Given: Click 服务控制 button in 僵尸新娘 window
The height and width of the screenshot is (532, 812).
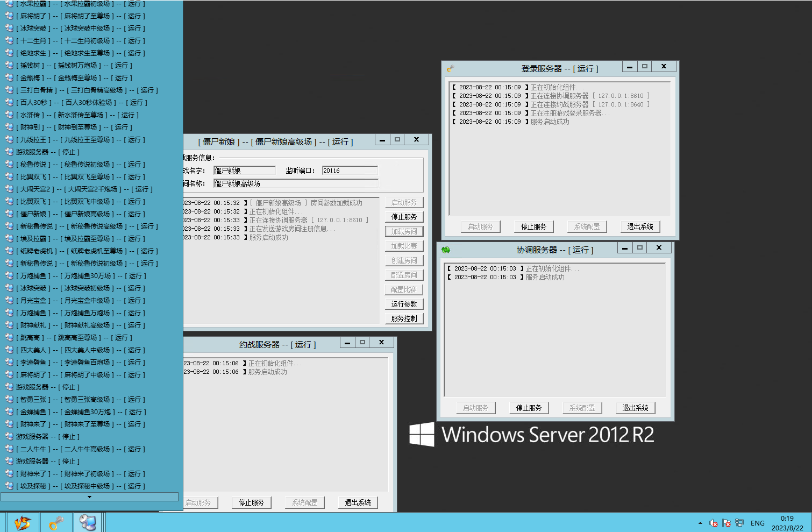Looking at the screenshot, I should [x=404, y=318].
